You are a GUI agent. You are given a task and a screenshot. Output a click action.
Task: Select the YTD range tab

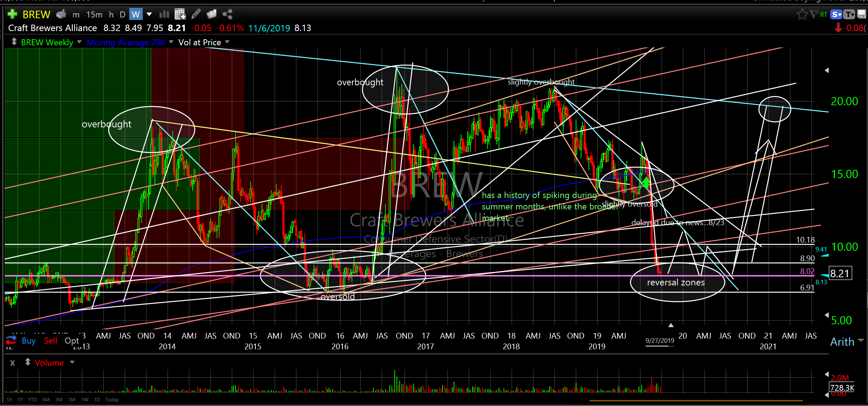[32, 400]
